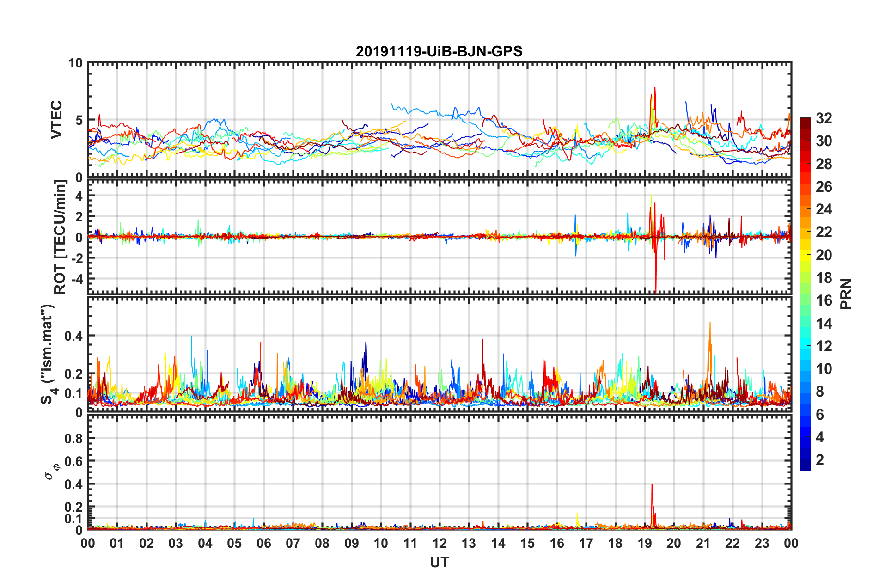Viewport: 879px width, 588px height.
Task: Click the plot title 20191119-UiB-BJN-GPS
Action: pos(439,51)
